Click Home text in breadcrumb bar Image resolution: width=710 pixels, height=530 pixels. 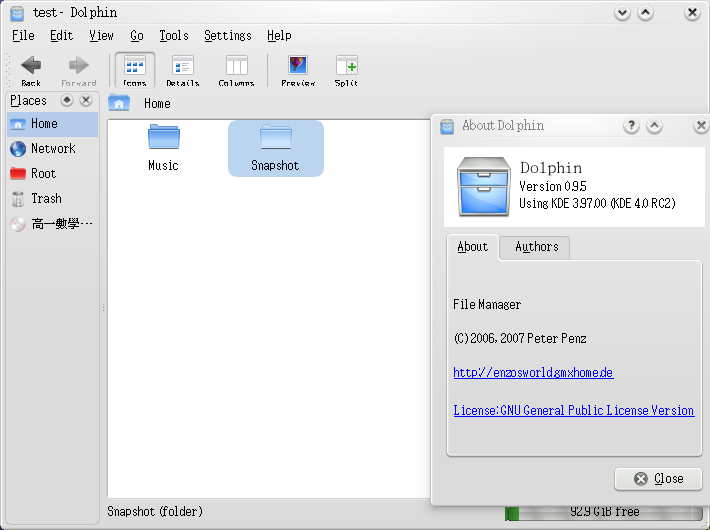[x=157, y=103]
